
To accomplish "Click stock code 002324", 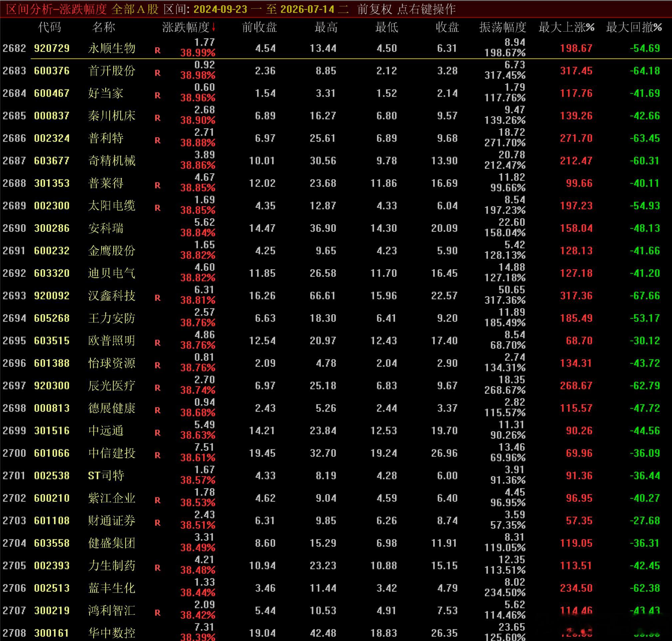I will (x=52, y=138).
